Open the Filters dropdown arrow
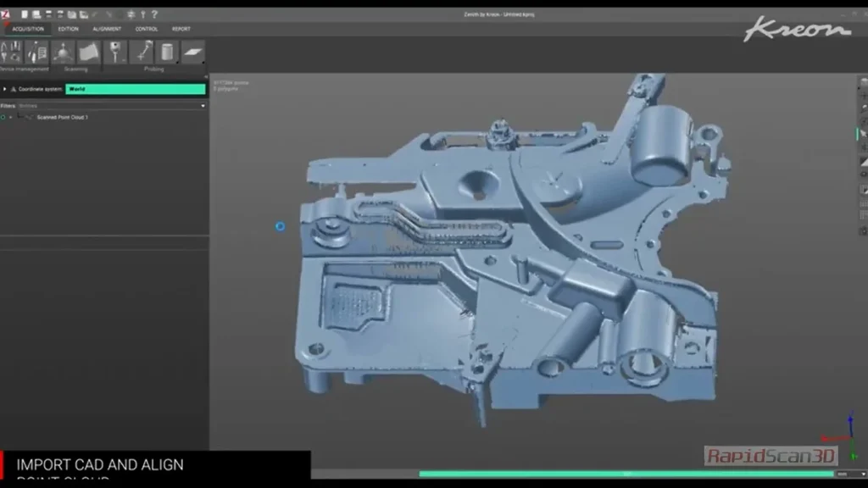 point(203,106)
